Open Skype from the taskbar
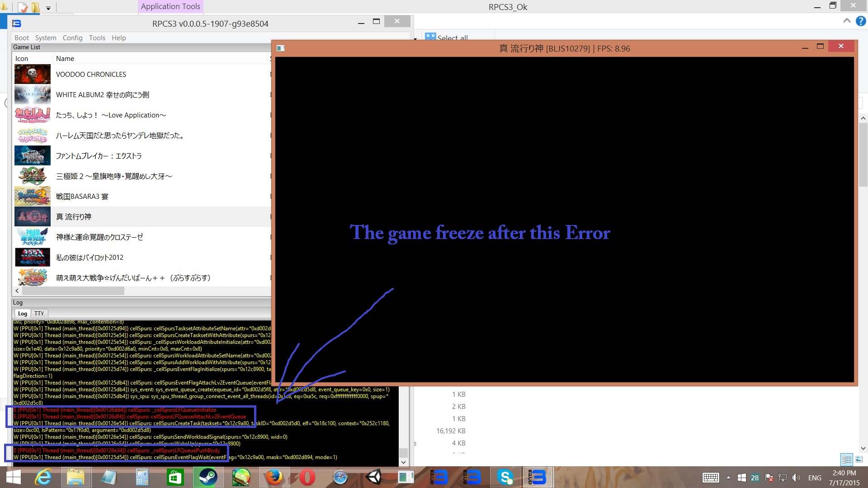Screen dimensions: 868x488 point(505,477)
